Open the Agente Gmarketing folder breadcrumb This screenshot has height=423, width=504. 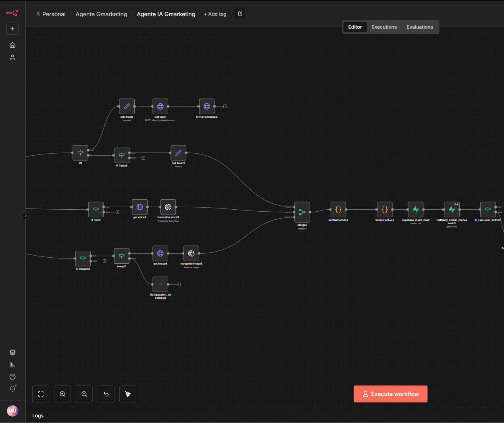[101, 14]
